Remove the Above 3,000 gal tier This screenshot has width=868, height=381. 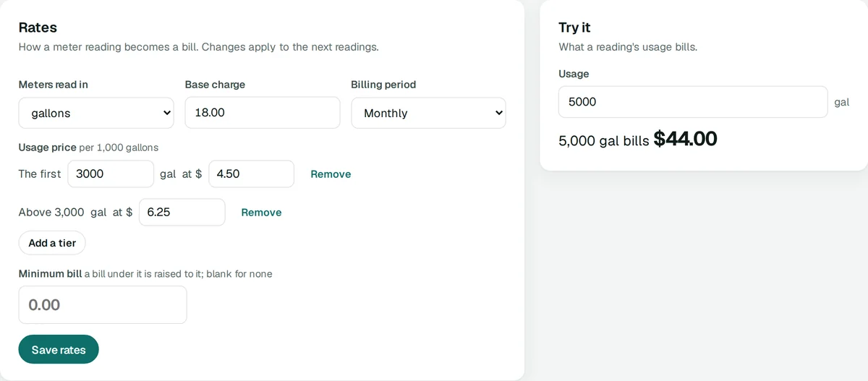(261, 213)
